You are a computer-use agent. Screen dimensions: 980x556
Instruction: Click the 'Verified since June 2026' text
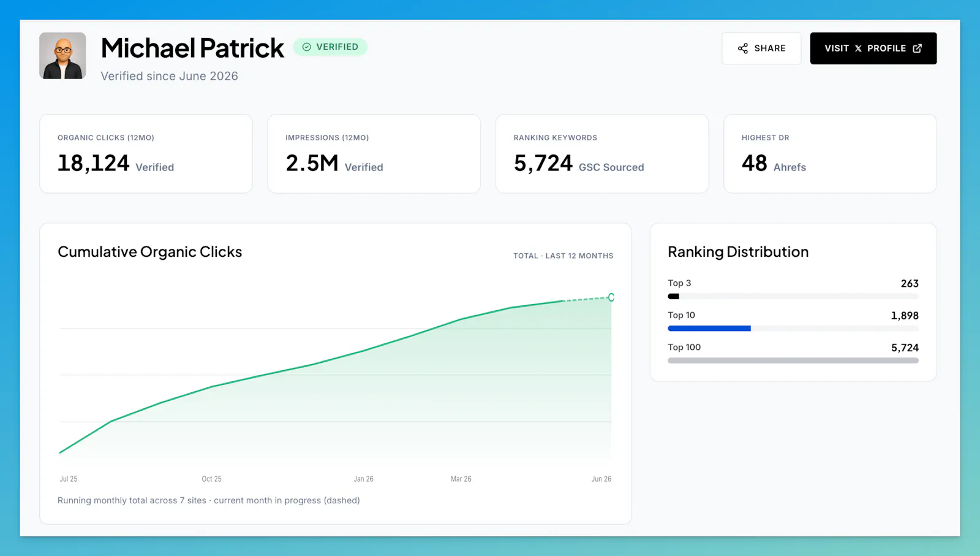click(x=169, y=76)
